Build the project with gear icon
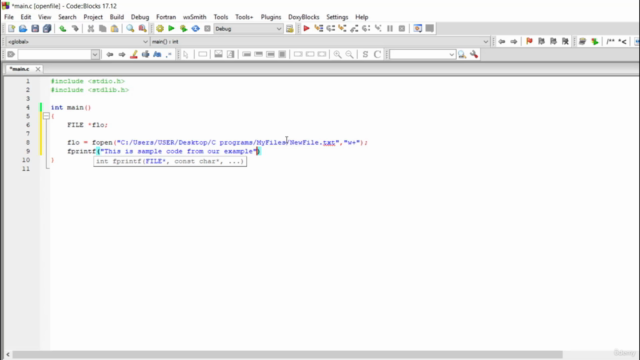 click(160, 29)
